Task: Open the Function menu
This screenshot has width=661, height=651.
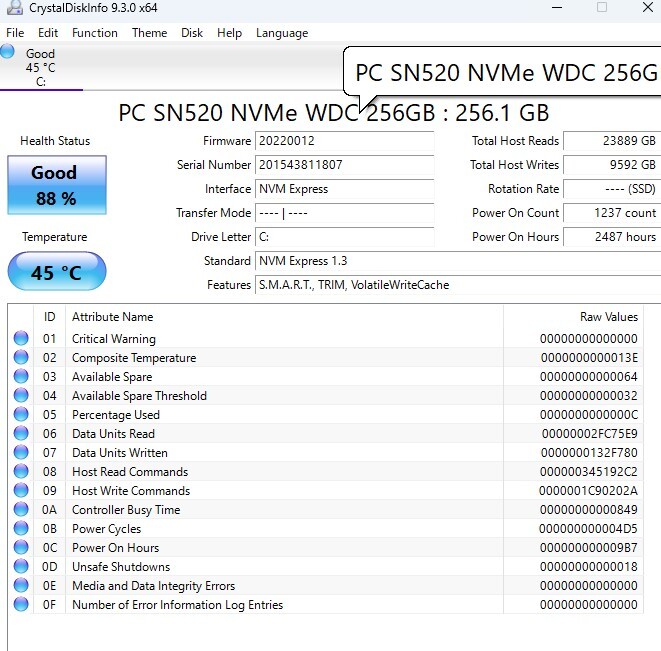Action: [95, 33]
